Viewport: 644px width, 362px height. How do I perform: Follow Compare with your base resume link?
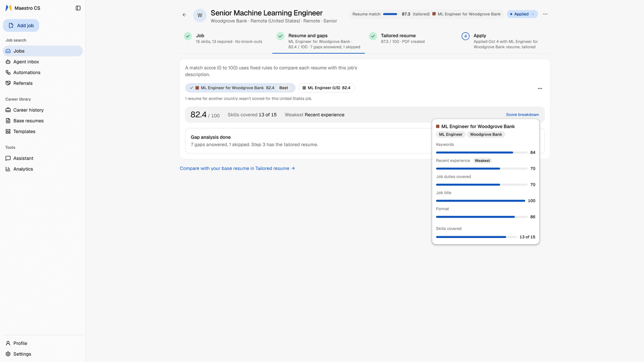[x=237, y=169]
